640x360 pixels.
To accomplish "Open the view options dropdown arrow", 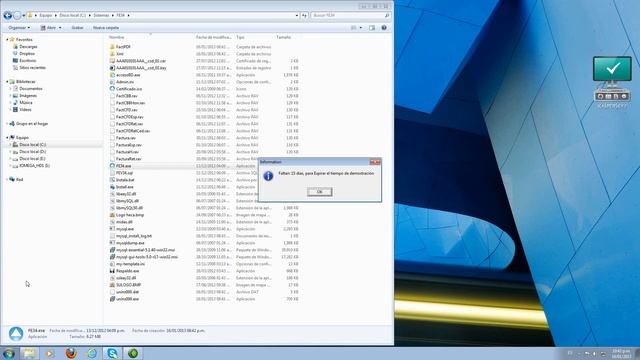I will point(360,28).
